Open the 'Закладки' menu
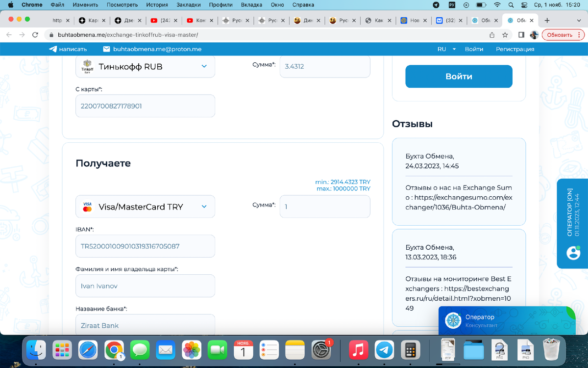588x368 pixels. pyautogui.click(x=188, y=5)
